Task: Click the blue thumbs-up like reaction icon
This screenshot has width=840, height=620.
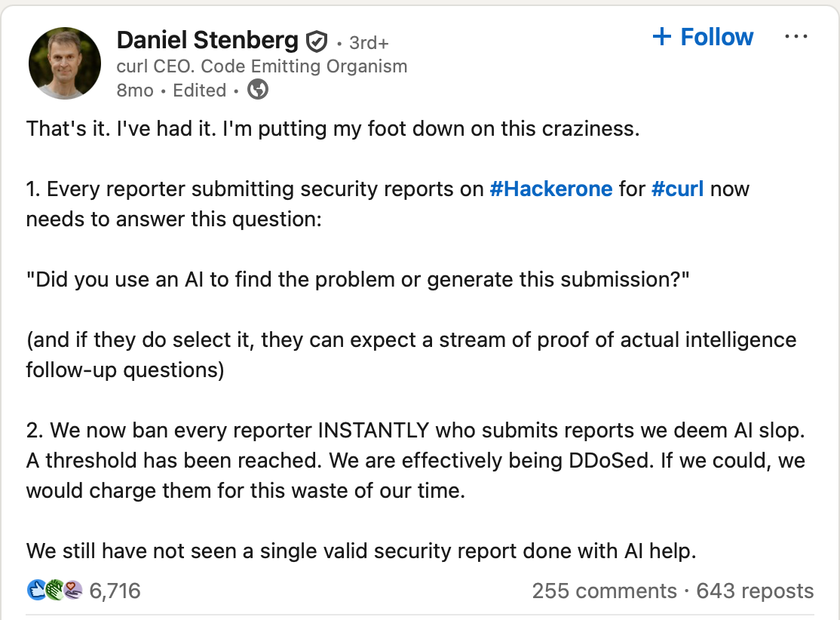Action: (37, 590)
